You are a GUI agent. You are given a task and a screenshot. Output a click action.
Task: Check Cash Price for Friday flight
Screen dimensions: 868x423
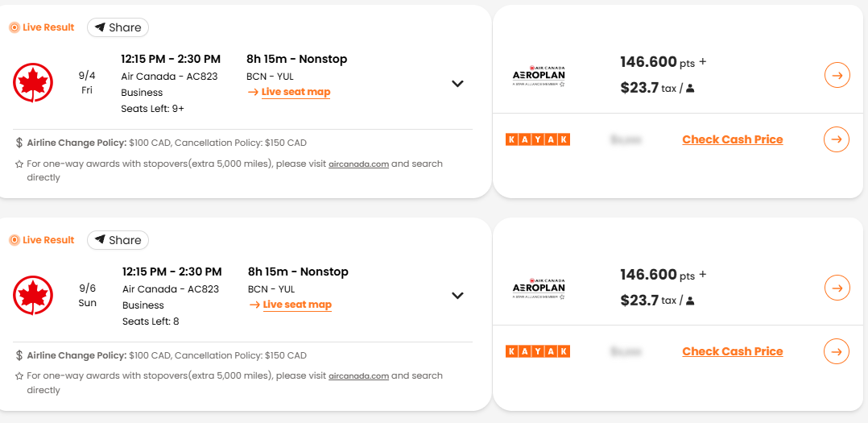pos(732,139)
